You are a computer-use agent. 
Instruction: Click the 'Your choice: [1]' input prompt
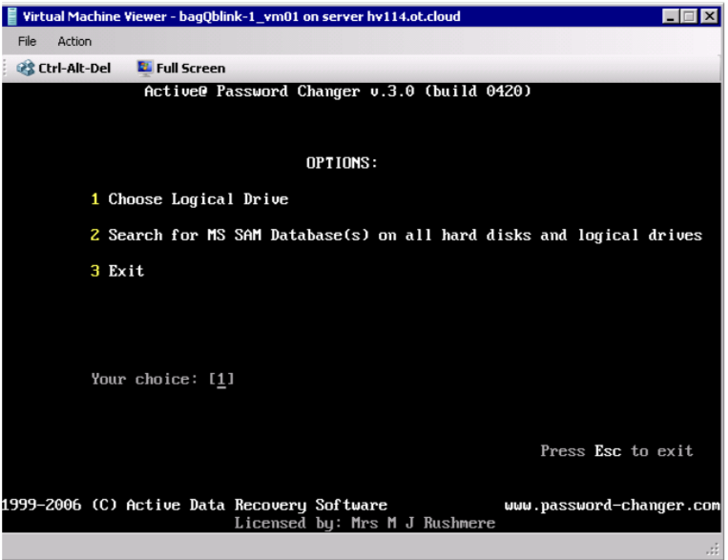coord(162,380)
